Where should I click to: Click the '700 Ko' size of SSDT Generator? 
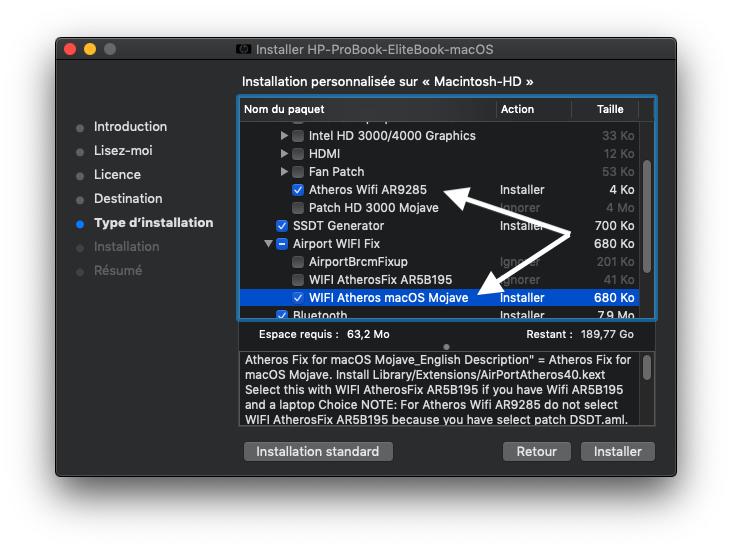coord(614,226)
